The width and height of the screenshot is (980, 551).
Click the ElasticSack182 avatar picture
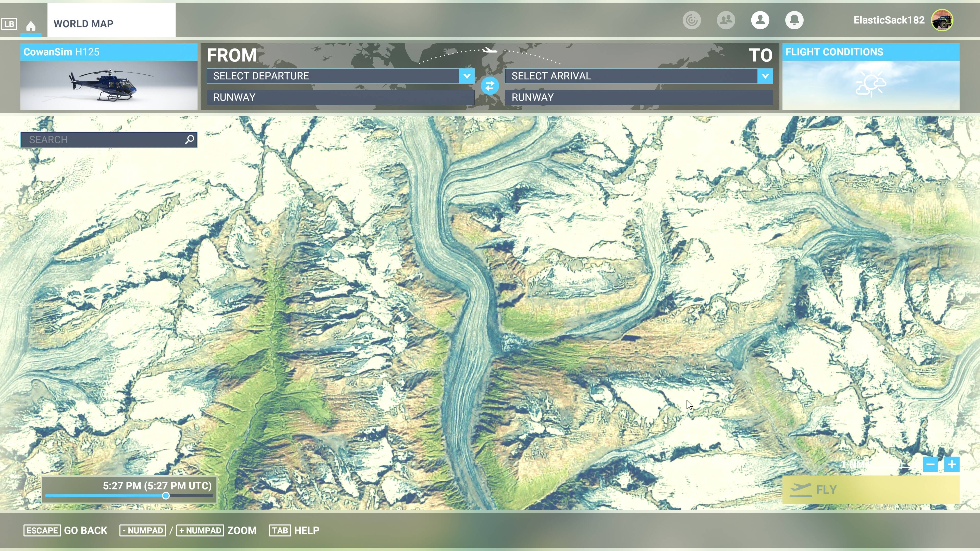(x=942, y=20)
